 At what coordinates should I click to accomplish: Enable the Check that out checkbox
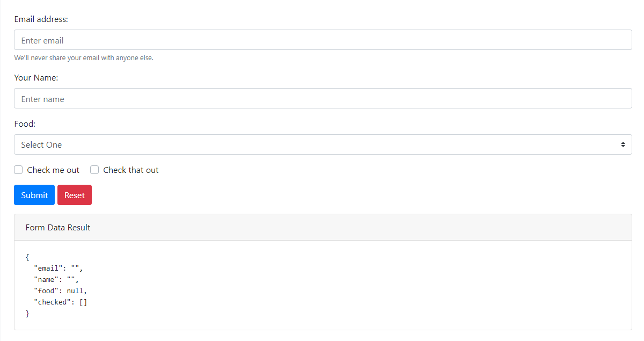[94, 170]
